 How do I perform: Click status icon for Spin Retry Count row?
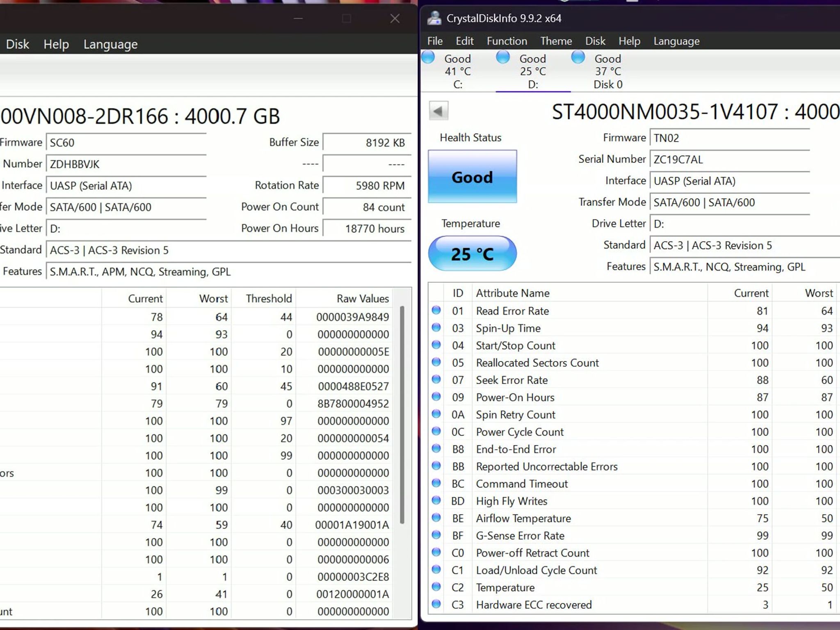coord(436,414)
